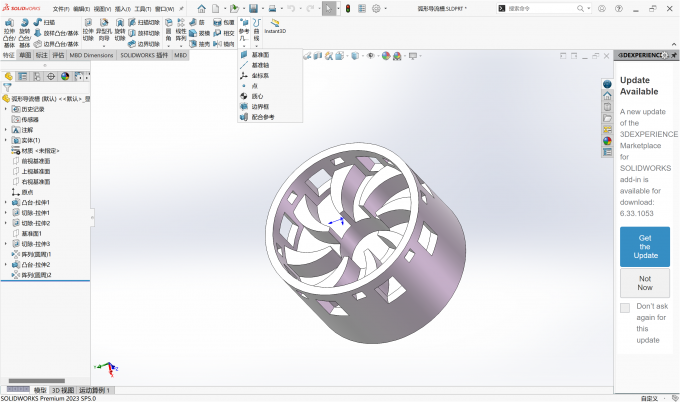The height and width of the screenshot is (402, 680).
Task: Enable "Don't ask again for this update" checkbox
Action: [x=625, y=308]
